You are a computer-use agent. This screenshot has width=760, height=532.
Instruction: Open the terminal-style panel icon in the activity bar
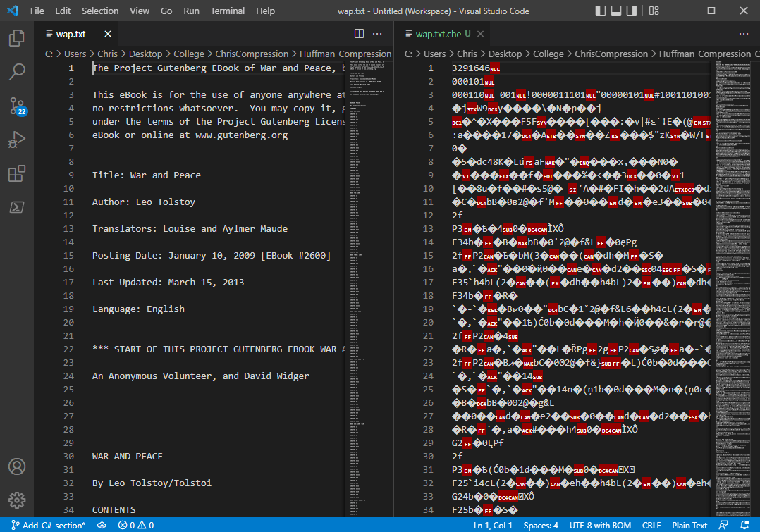17,207
